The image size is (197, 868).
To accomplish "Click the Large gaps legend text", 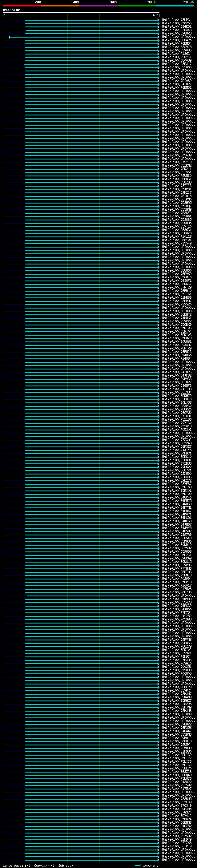I will point(38,865).
